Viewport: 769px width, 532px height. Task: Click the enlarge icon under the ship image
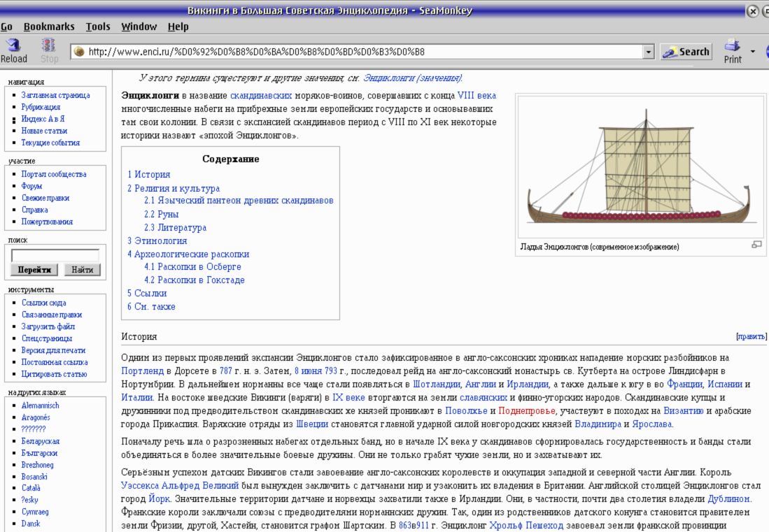[x=756, y=245]
